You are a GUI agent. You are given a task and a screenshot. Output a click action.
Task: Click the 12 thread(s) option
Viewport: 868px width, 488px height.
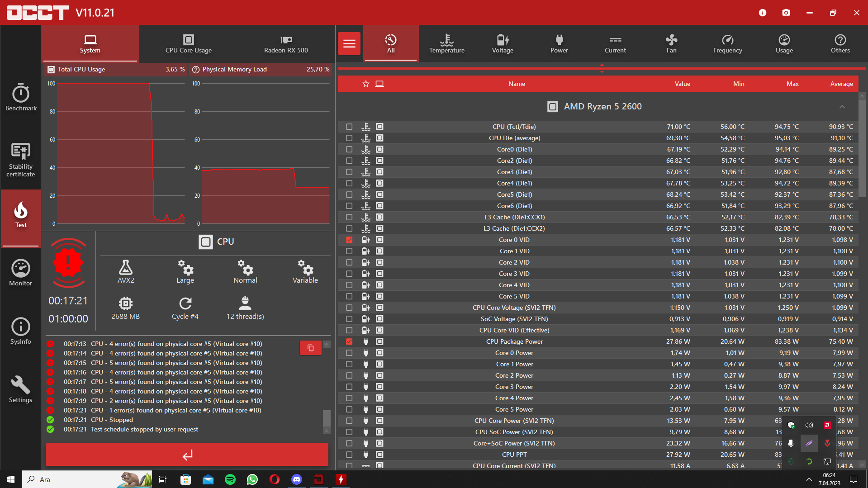coord(245,308)
